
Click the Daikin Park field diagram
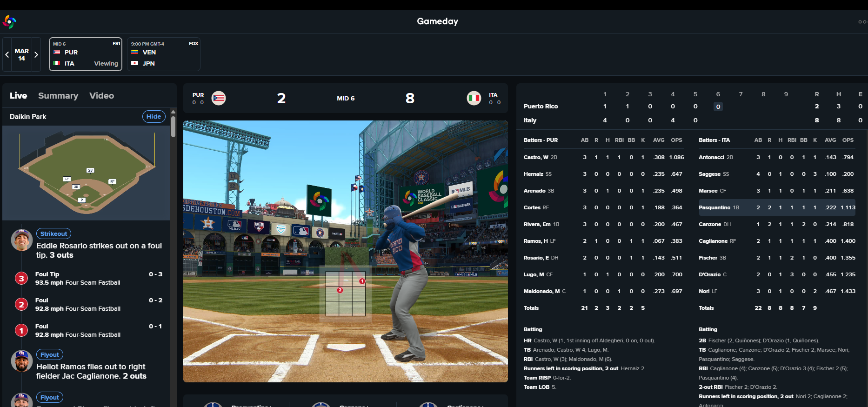tap(86, 173)
